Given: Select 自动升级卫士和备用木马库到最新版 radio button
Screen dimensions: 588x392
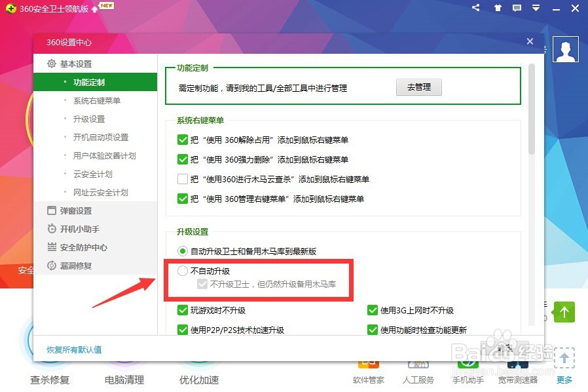Looking at the screenshot, I should [183, 251].
